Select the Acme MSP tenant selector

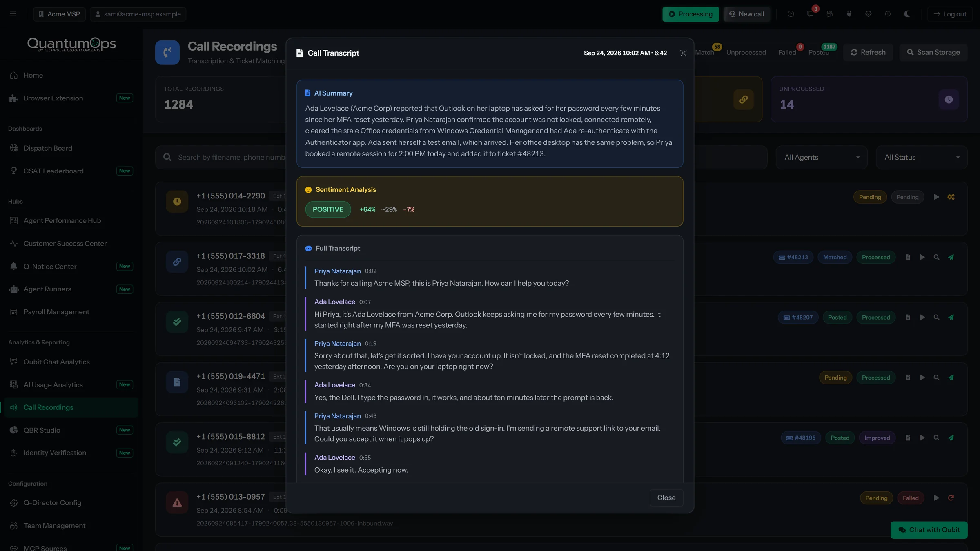[x=59, y=14]
